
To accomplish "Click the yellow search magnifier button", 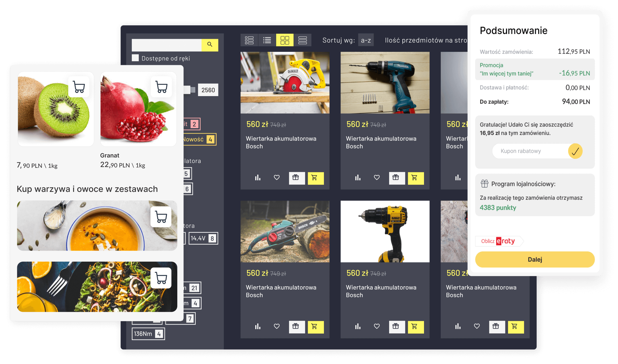I will tap(210, 45).
